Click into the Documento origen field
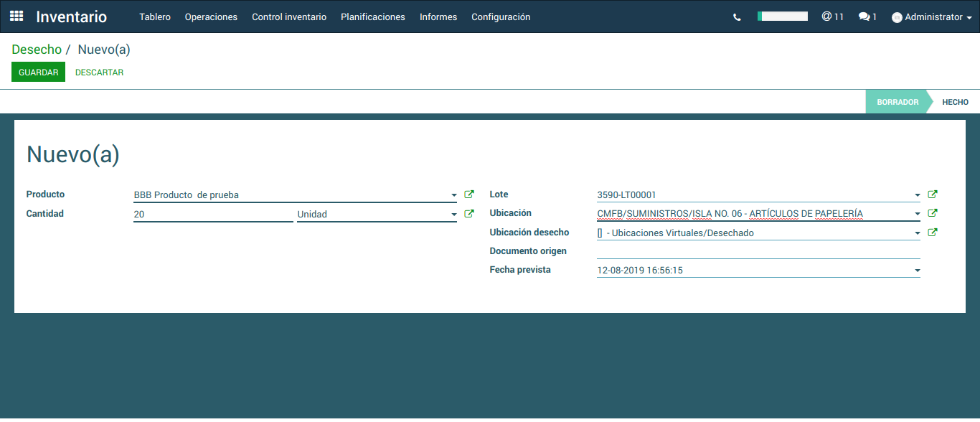This screenshot has width=980, height=422. [x=758, y=251]
